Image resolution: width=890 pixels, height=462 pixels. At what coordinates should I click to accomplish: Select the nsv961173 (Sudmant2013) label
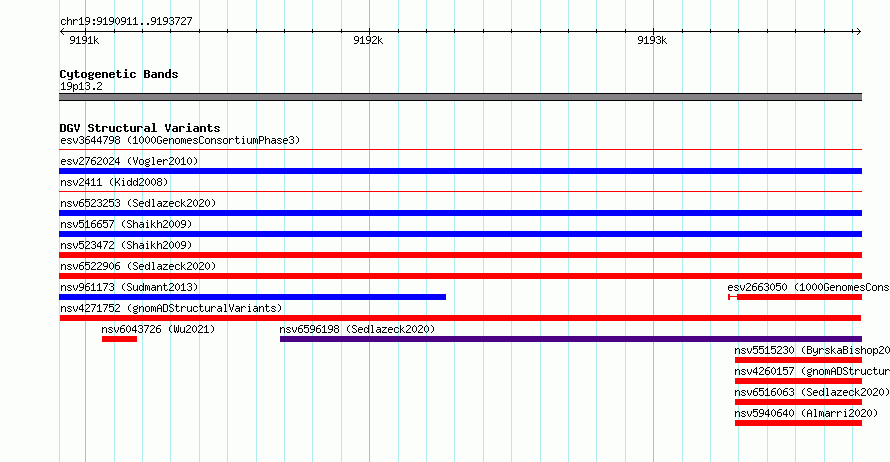[129, 287]
